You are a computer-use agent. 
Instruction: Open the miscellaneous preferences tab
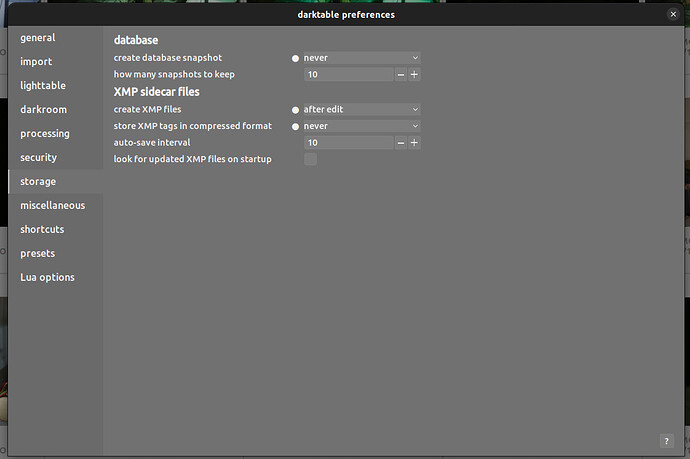pyautogui.click(x=55, y=206)
